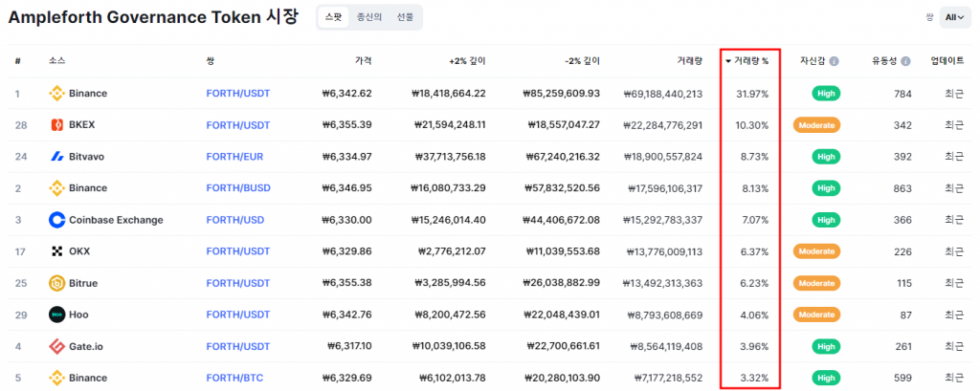
Task: Click the Bitvavo exchange name
Action: 86,157
